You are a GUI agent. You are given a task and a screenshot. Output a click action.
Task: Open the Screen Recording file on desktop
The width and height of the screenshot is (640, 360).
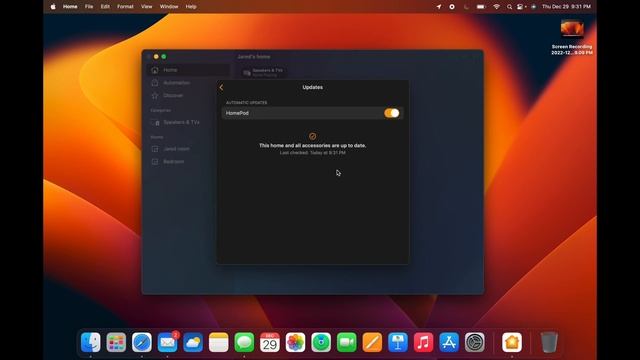point(572,37)
